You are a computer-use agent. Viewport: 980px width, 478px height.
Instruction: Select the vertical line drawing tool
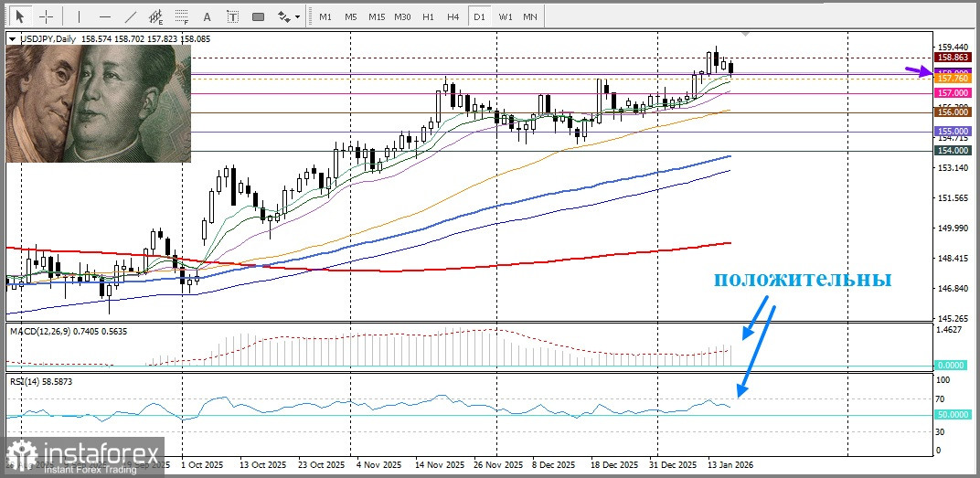click(x=79, y=16)
